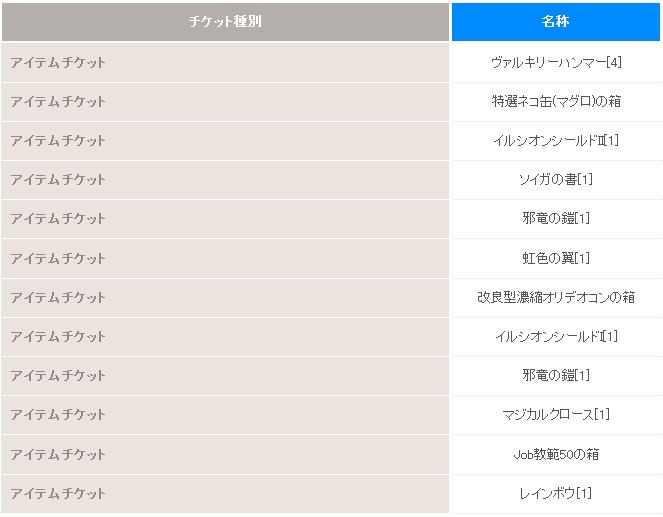The width and height of the screenshot is (663, 517).
Task: Click the チケット種別 column header
Action: tap(225, 22)
